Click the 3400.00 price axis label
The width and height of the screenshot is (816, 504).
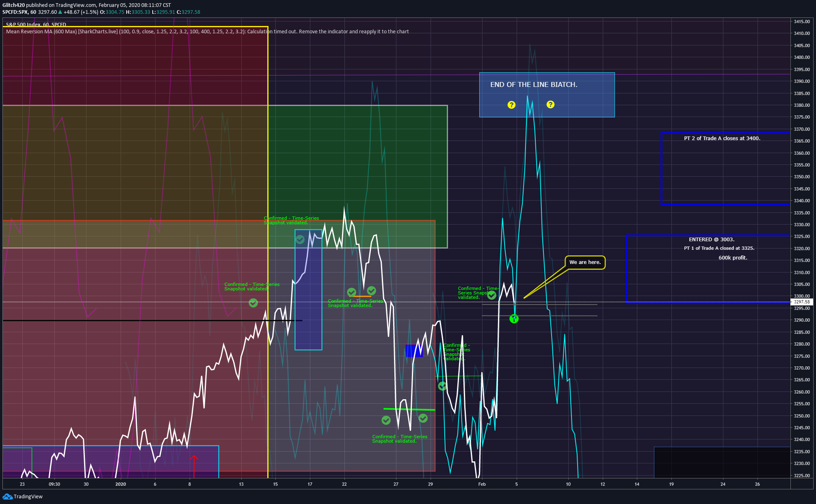point(801,57)
